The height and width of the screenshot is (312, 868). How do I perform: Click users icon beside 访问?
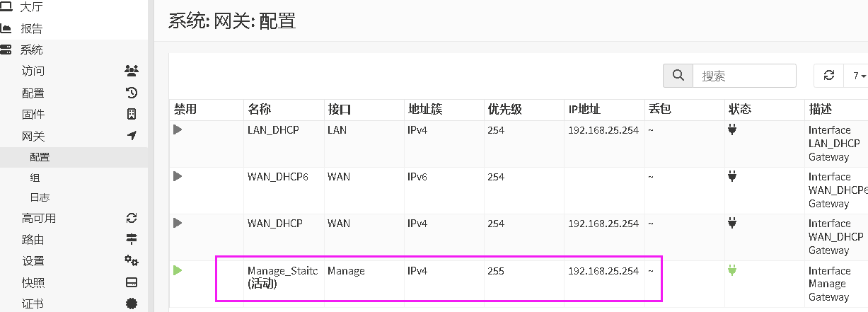click(x=131, y=70)
